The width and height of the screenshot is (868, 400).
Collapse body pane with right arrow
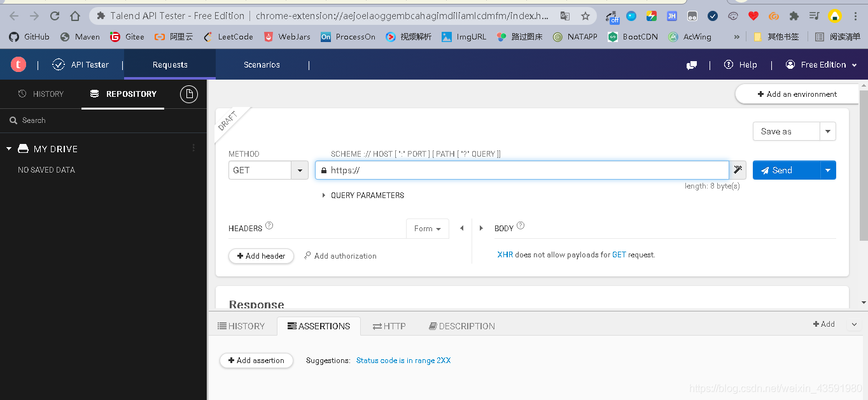481,228
